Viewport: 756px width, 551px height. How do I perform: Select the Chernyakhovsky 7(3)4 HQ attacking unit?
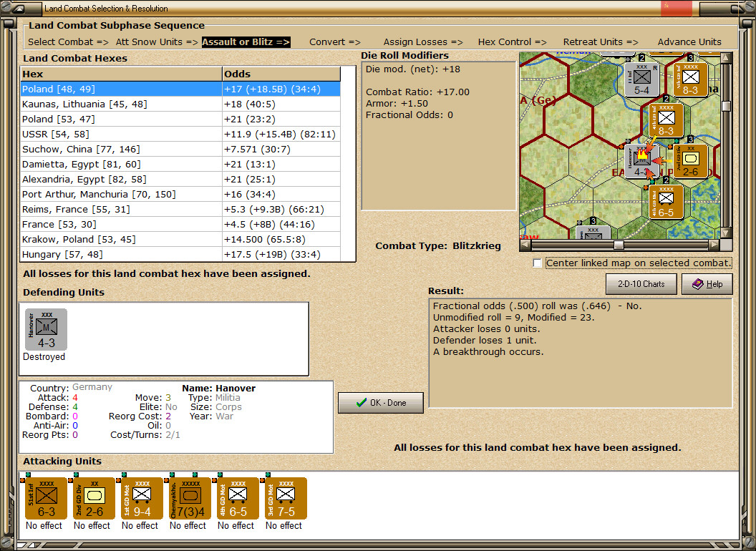pyautogui.click(x=190, y=499)
